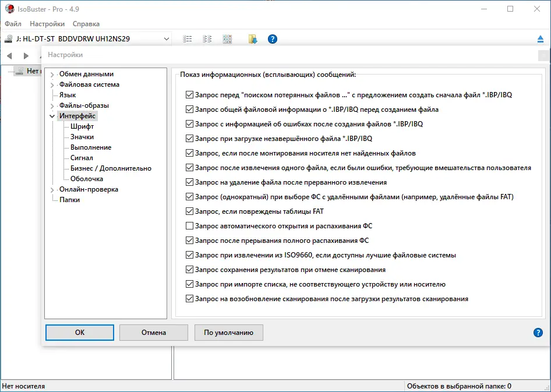551x392 pixels.
Task: Toggle 'Запрос общей файловой информации' checkbox
Action: 189,110
